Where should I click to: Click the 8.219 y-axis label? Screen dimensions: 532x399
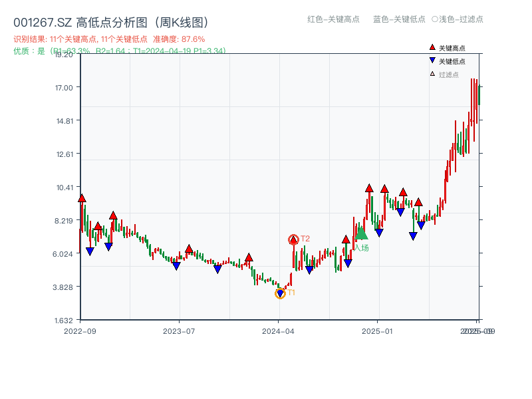click(63, 221)
